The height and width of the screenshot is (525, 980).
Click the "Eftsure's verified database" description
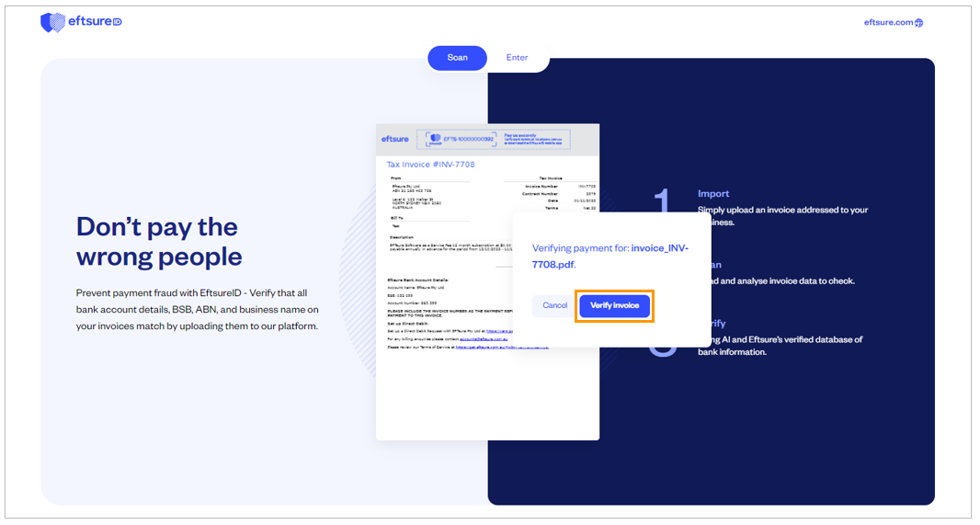pyautogui.click(x=780, y=346)
